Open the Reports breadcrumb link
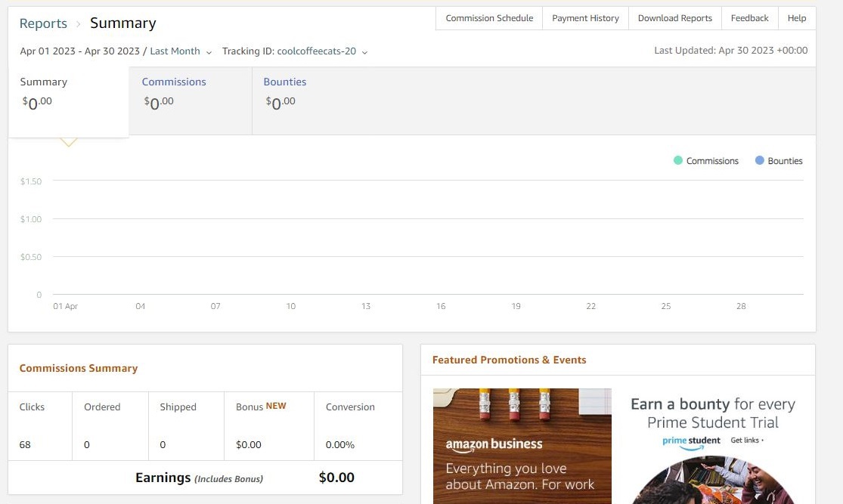The image size is (843, 504). (43, 23)
